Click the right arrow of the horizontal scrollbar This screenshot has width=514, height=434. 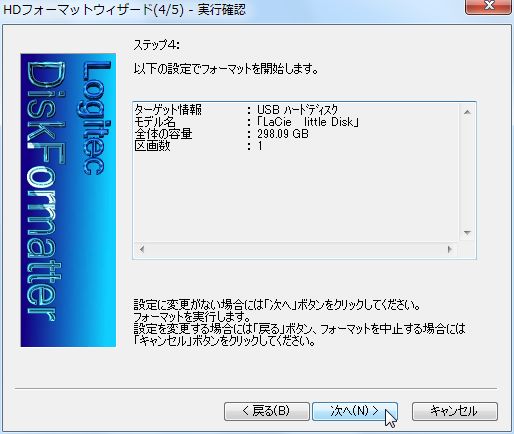coord(450,249)
